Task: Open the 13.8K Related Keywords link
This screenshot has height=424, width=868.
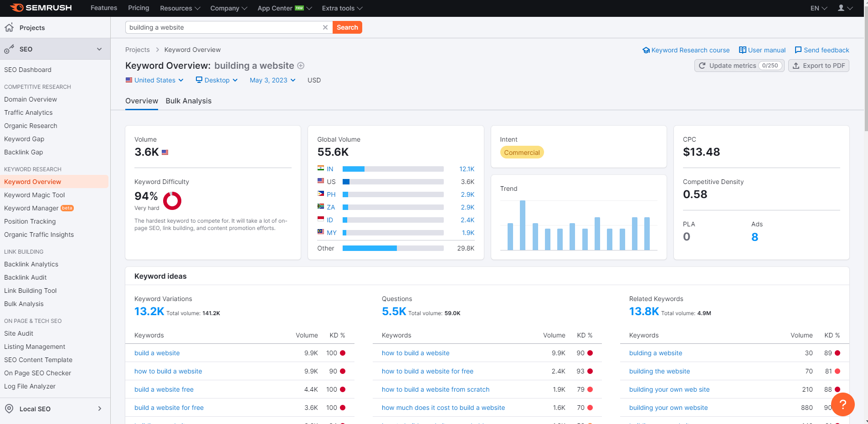Action: (644, 312)
